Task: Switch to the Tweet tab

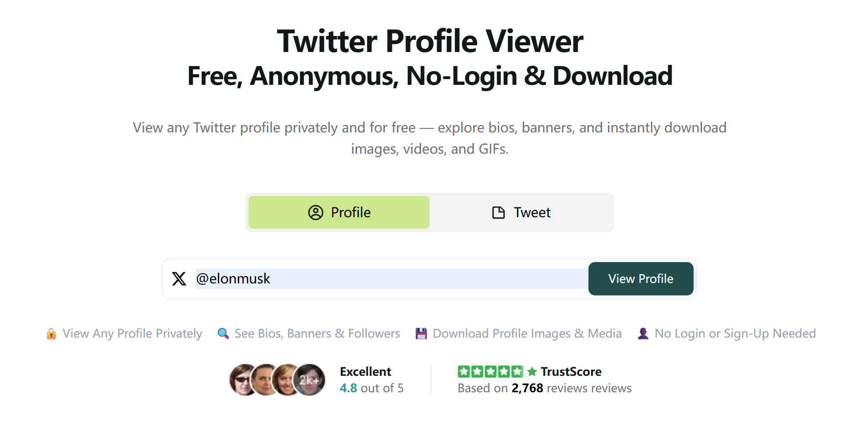Action: pyautogui.click(x=521, y=212)
